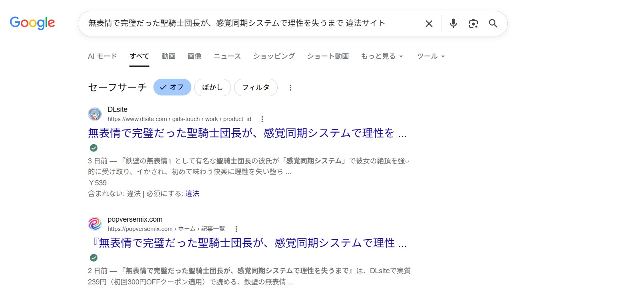This screenshot has height=296, width=644.
Task: Expand the ツール dropdown
Action: (x=431, y=56)
